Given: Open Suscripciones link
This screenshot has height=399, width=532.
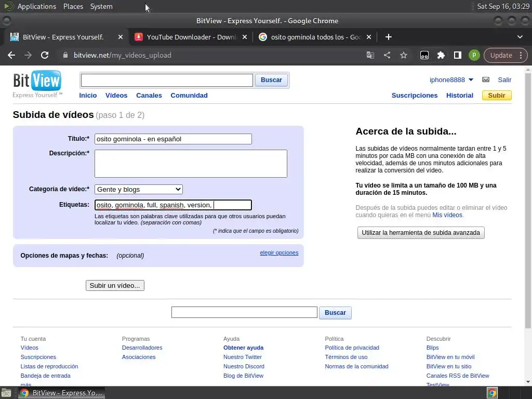Looking at the screenshot, I should 414,96.
